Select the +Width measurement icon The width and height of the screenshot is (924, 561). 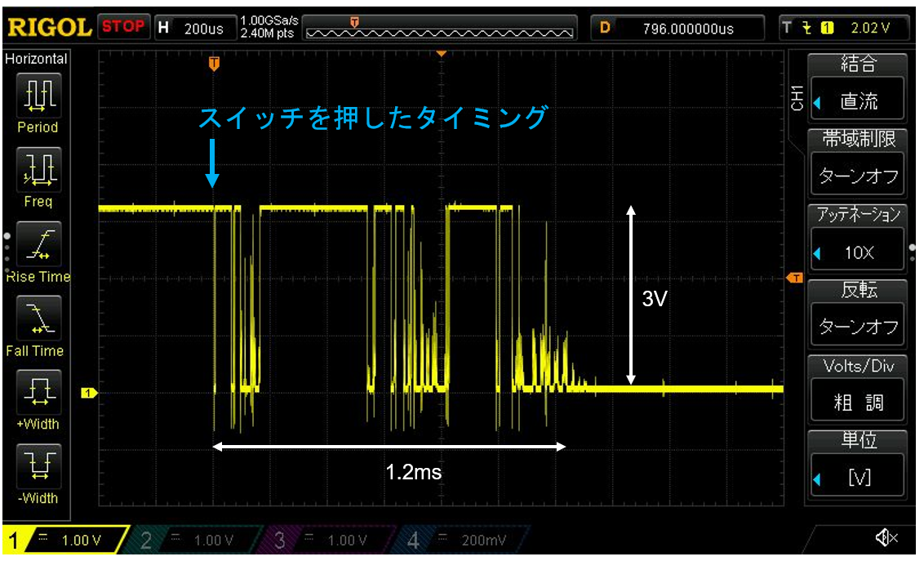click(38, 393)
